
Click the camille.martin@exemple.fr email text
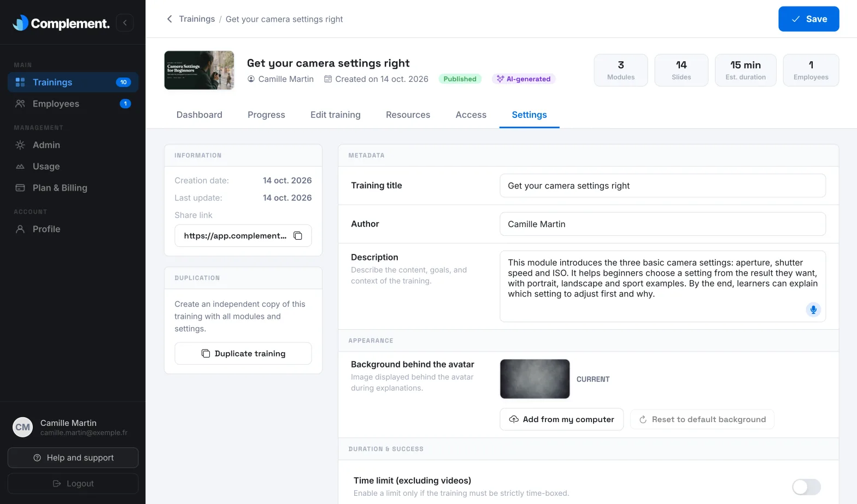pyautogui.click(x=84, y=433)
